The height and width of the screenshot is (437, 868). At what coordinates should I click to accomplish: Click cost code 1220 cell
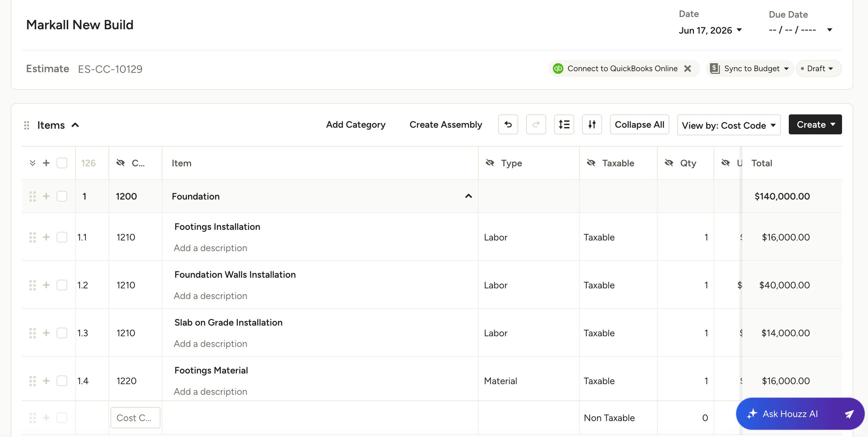tap(126, 381)
